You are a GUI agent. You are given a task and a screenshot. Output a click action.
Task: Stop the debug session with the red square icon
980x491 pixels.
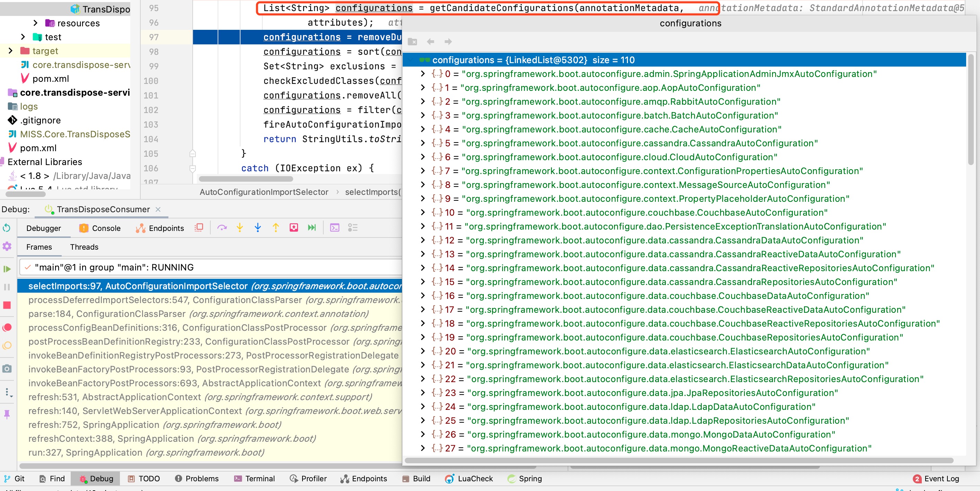(x=7, y=305)
